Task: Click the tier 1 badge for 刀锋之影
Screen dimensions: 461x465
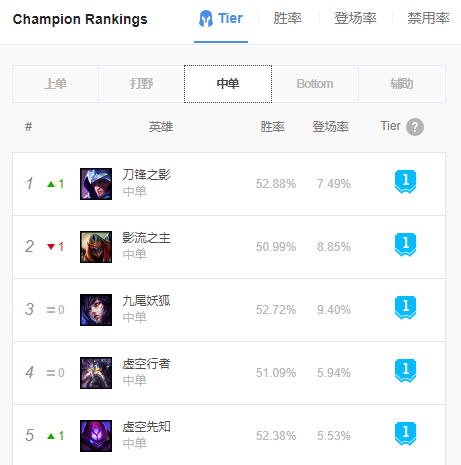Action: point(405,182)
